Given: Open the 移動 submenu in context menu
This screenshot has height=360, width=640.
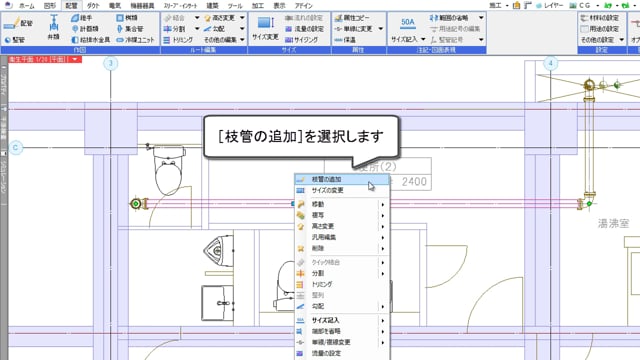Looking at the screenshot, I should (342, 204).
